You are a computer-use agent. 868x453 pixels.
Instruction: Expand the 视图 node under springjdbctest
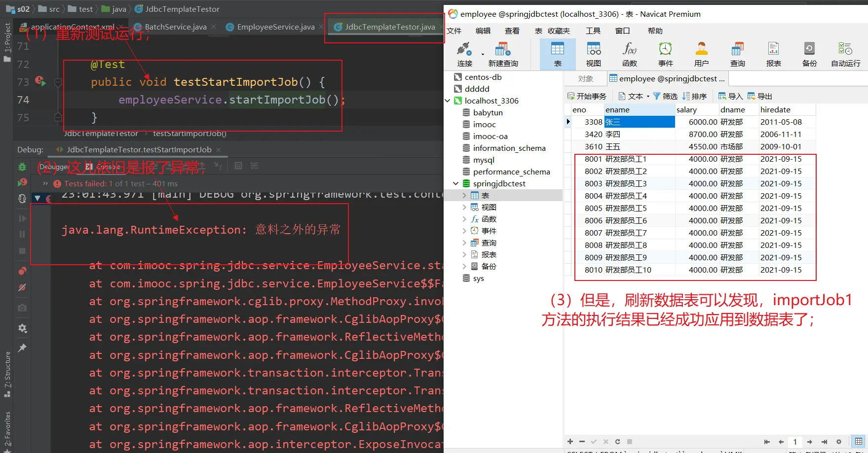tap(464, 207)
